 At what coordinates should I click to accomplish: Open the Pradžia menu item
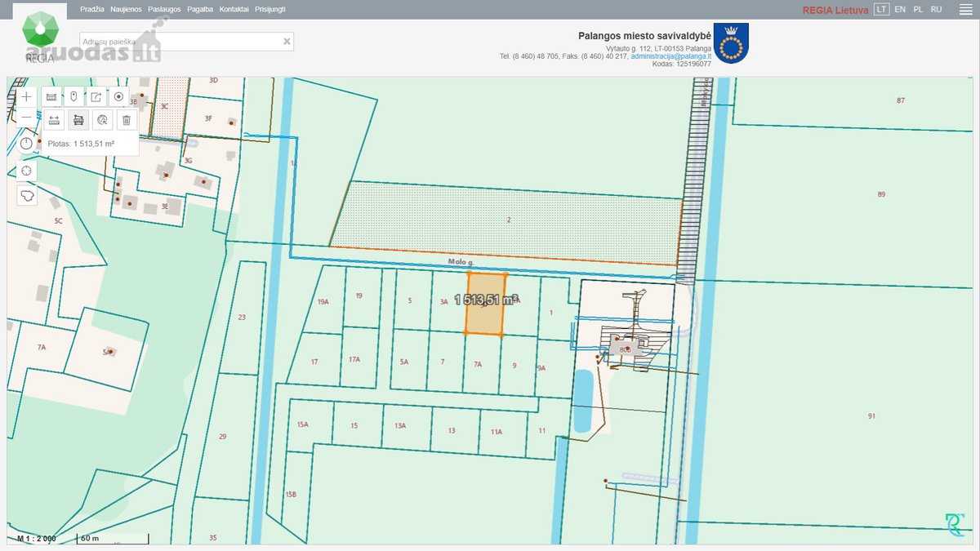tap(92, 9)
